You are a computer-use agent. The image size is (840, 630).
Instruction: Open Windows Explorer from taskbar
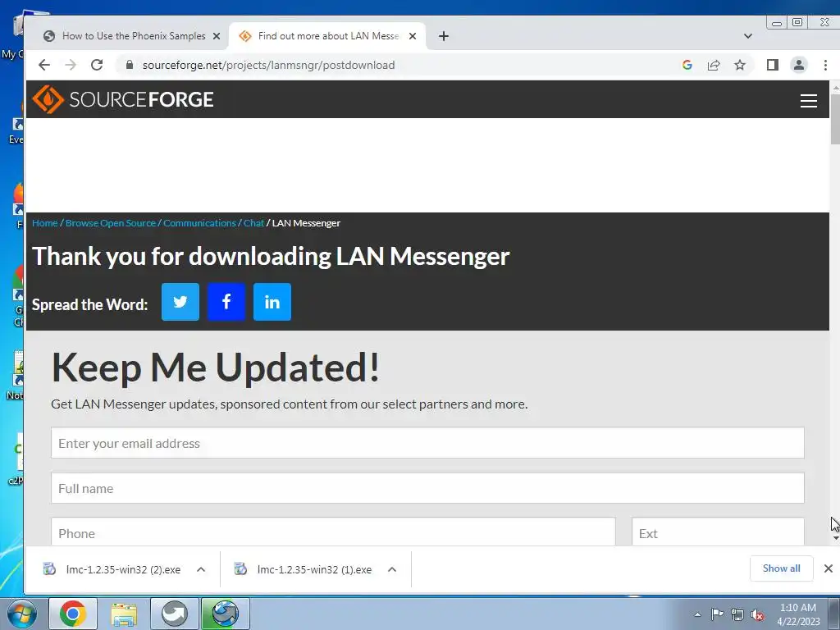pyautogui.click(x=124, y=614)
